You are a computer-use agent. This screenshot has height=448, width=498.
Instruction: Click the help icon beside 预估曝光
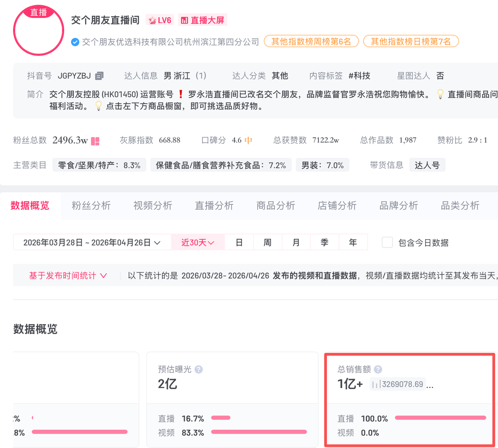click(199, 369)
